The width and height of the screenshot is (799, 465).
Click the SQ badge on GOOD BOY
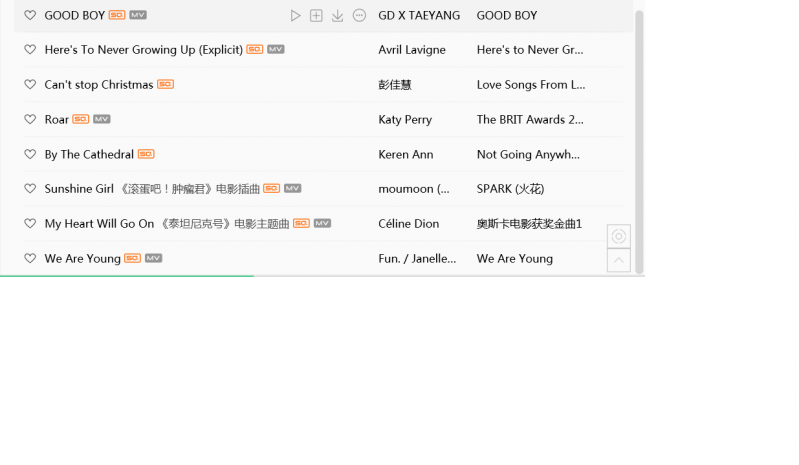(117, 15)
